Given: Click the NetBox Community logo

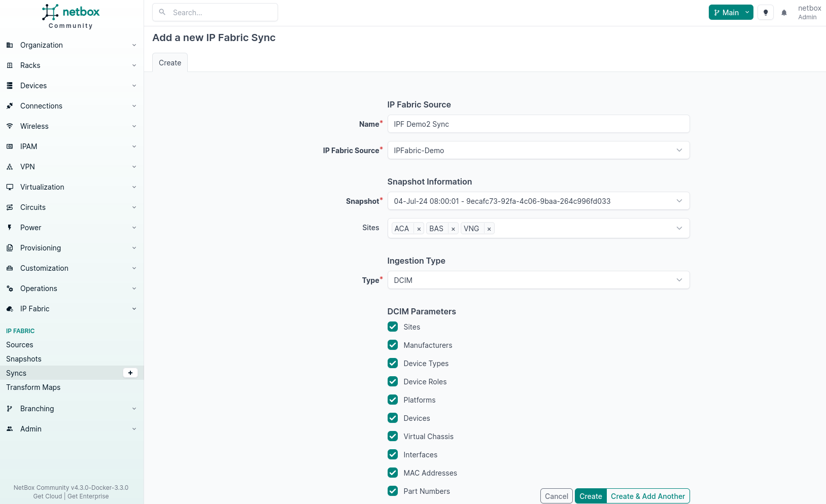Looking at the screenshot, I should click(71, 16).
